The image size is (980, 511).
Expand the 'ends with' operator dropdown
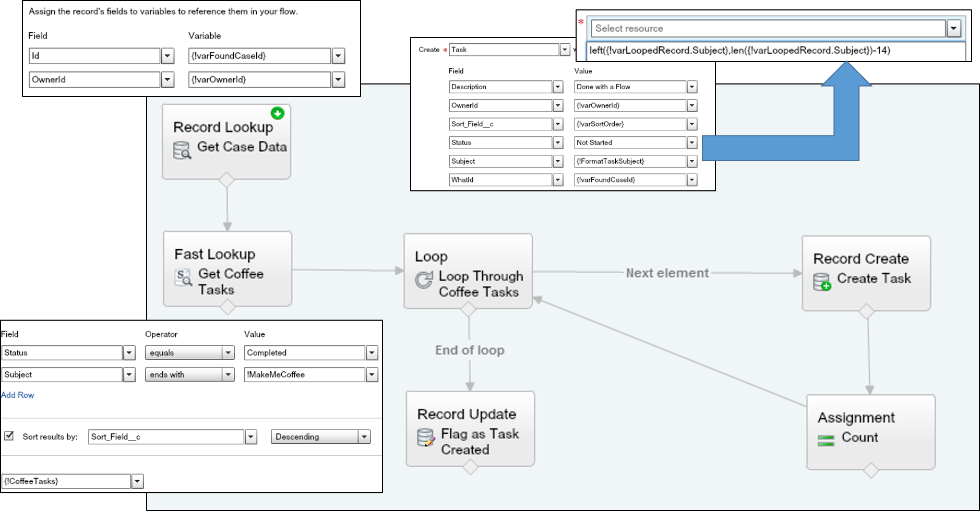click(x=228, y=374)
